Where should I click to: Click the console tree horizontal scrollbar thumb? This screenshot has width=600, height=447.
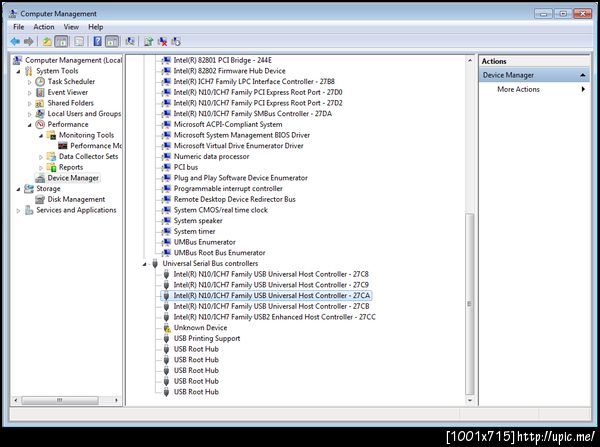click(x=60, y=400)
